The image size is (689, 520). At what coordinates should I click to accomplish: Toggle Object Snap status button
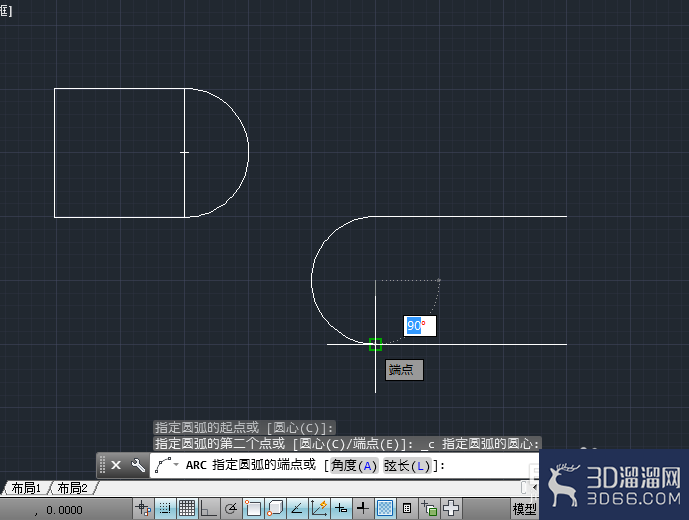point(253,509)
